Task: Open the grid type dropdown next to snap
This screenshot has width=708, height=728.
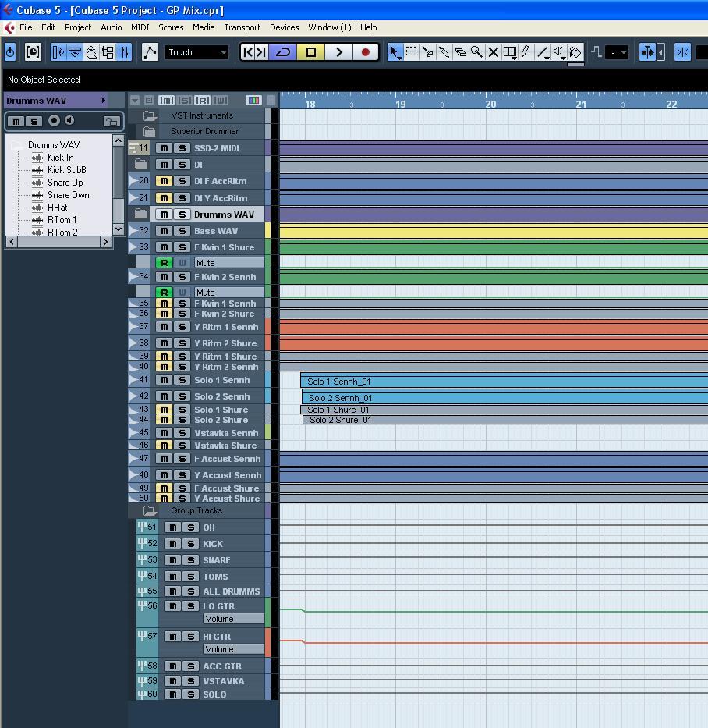Action: 618,52
